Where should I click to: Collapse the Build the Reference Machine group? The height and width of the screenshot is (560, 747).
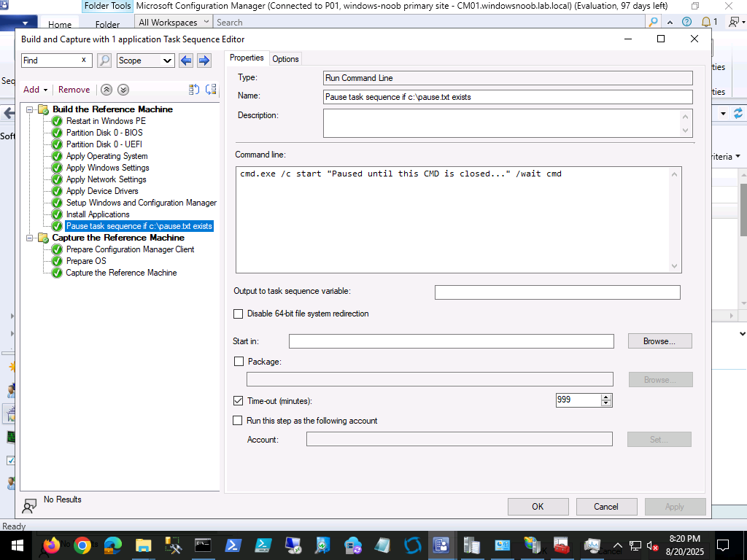coord(29,109)
